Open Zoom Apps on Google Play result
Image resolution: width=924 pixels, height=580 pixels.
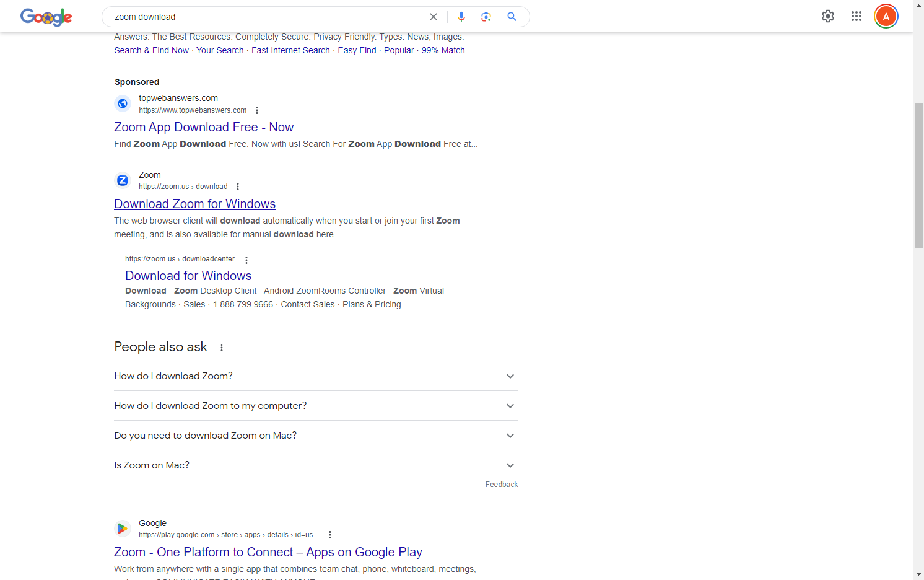[x=268, y=552]
